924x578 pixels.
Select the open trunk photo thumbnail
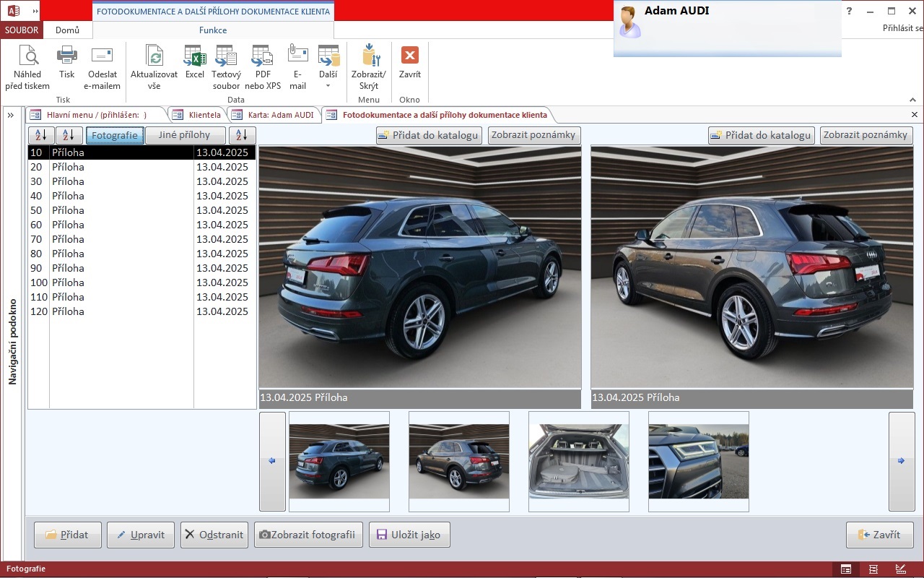578,462
